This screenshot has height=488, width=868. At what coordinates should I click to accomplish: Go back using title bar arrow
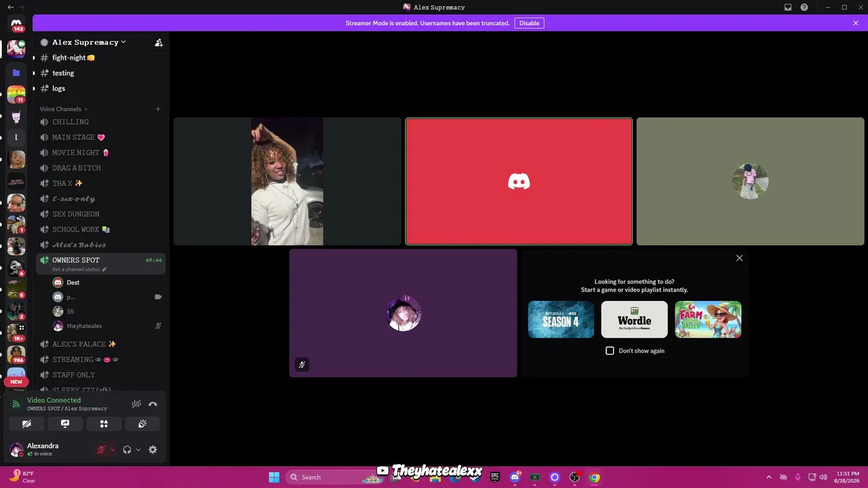(x=10, y=7)
